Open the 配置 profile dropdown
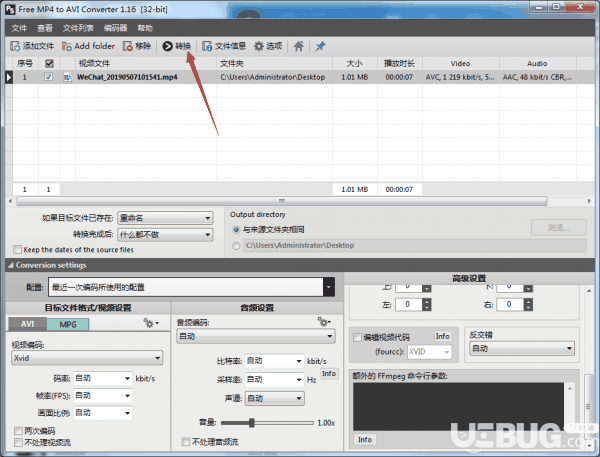This screenshot has width=600, height=457. tap(191, 287)
